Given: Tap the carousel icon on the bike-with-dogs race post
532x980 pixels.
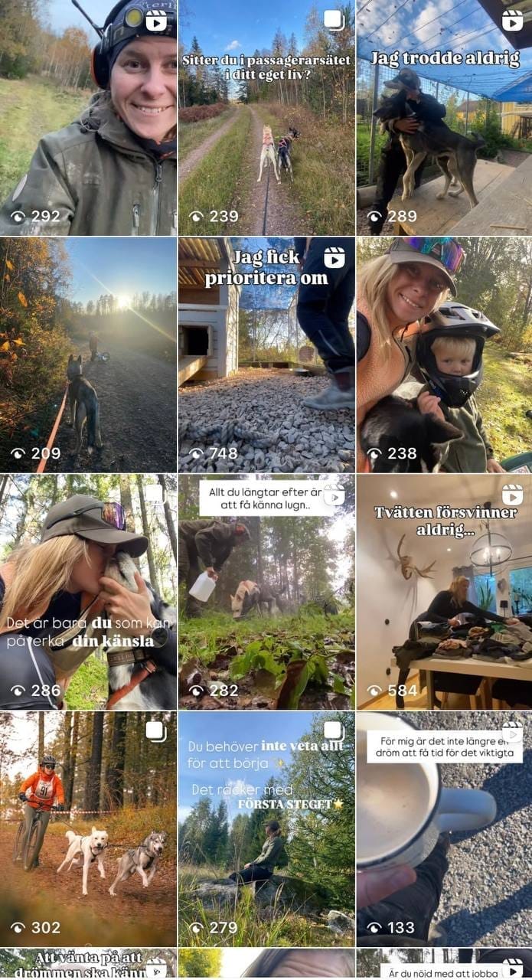Looking at the screenshot, I should click(156, 732).
